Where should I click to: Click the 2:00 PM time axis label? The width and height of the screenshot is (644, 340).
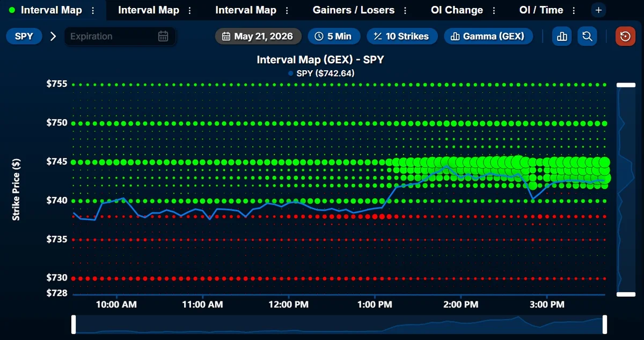(x=461, y=305)
